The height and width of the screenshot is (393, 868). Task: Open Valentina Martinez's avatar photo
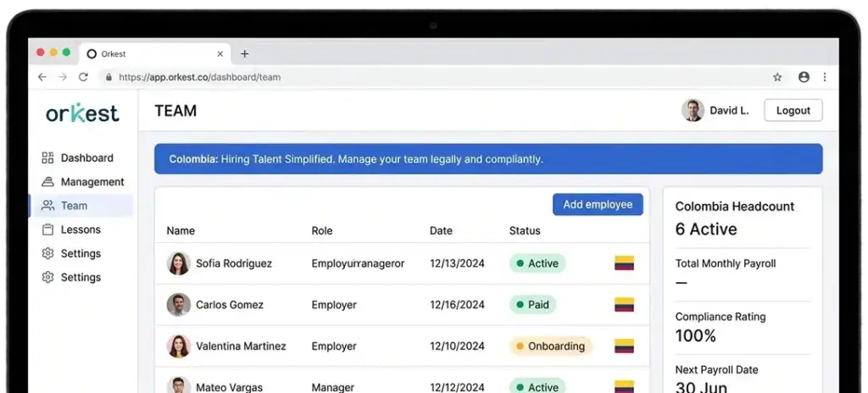(179, 346)
